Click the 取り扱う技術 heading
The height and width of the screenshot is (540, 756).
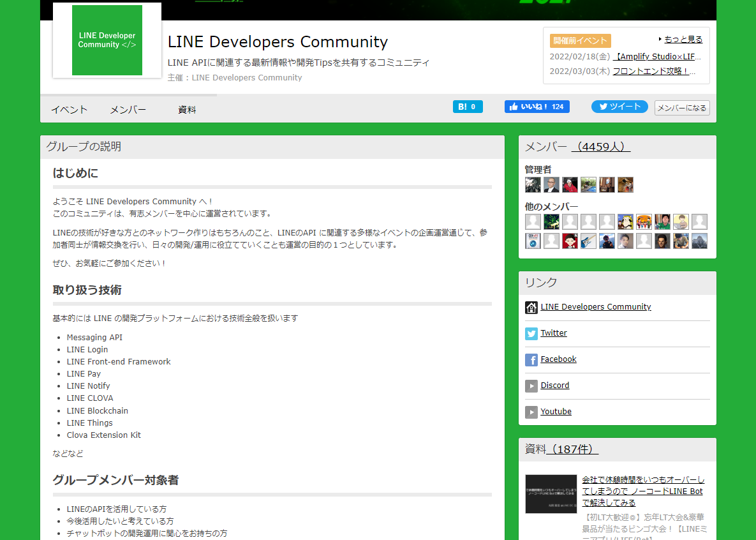pos(87,290)
